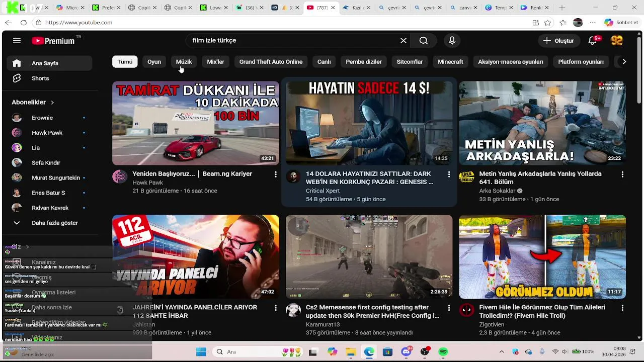Screen dimensions: 644x362
Task: Open the account avatar menu
Action: coord(617,41)
